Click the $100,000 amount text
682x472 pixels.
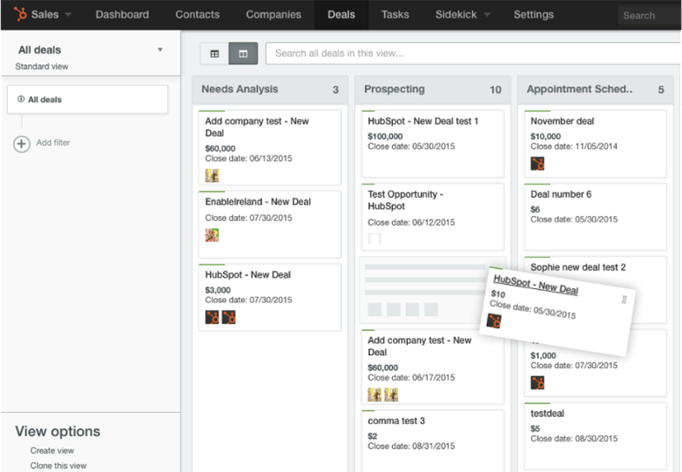[x=385, y=137]
